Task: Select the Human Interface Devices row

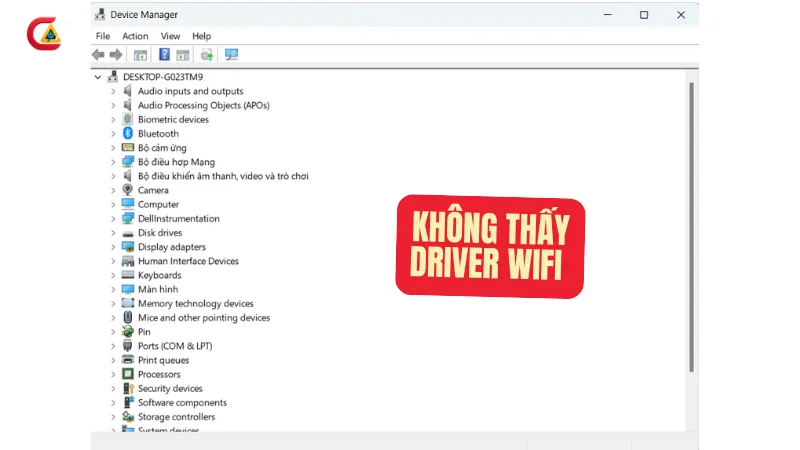Action: pyautogui.click(x=188, y=261)
